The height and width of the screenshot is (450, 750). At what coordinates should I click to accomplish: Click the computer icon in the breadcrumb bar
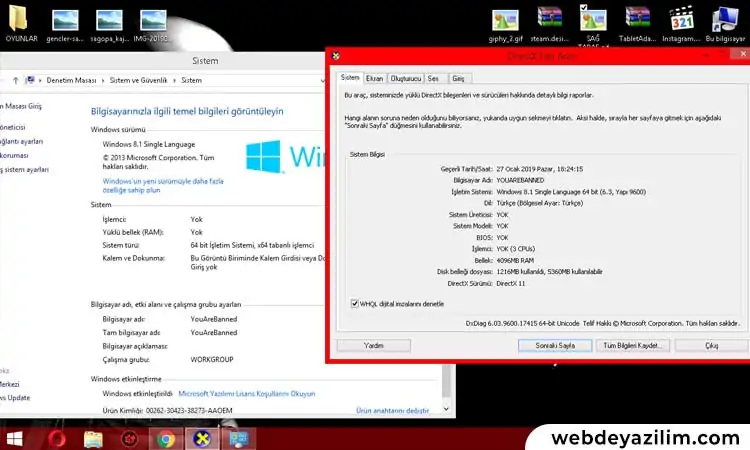(x=30, y=80)
